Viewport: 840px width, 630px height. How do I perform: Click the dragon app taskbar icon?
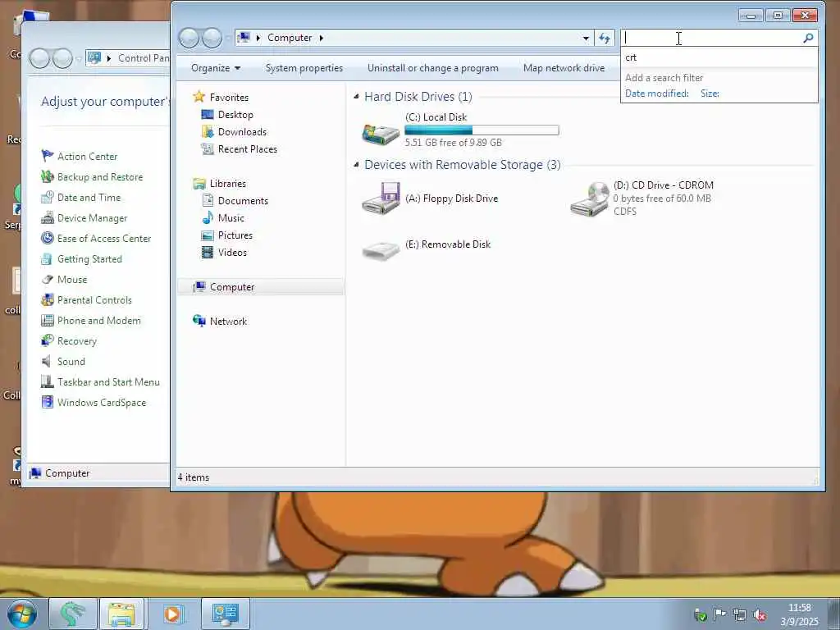[x=73, y=614]
